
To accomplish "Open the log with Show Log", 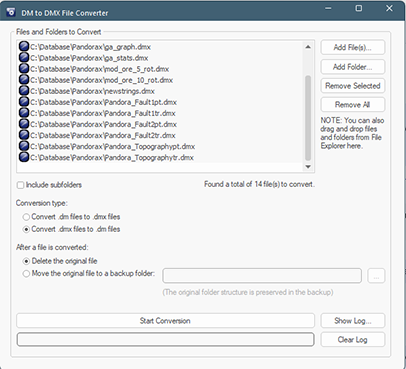I will 353,321.
